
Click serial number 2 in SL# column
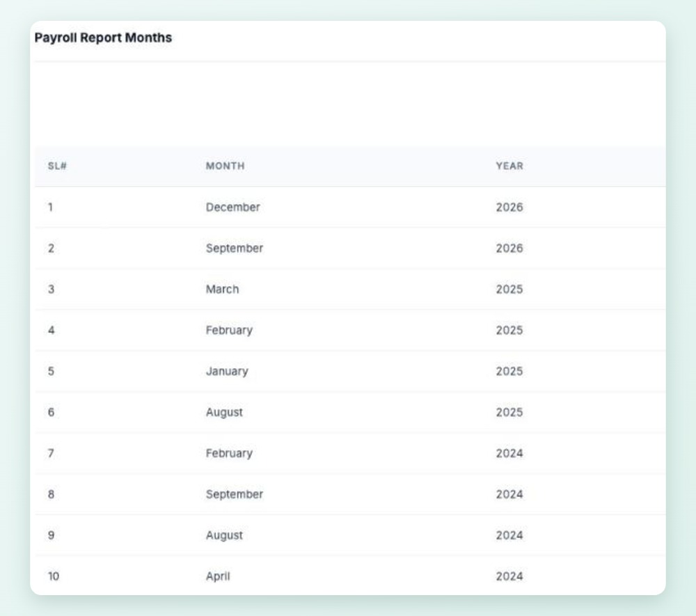click(x=51, y=248)
